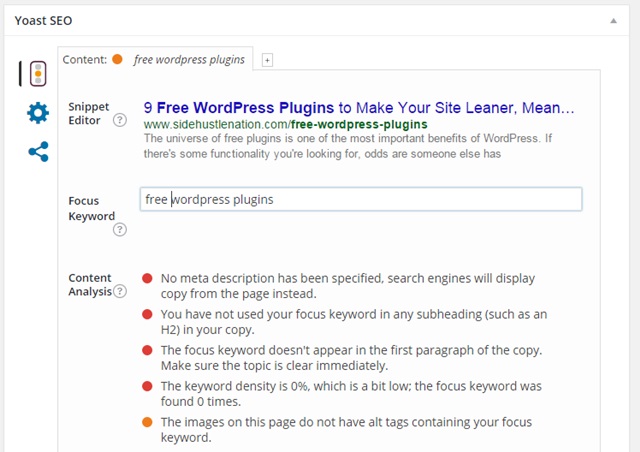Viewport: 640px width, 452px height.
Task: Select 'focus keyword doesn't appear in first paragraph' text
Action: [351, 358]
